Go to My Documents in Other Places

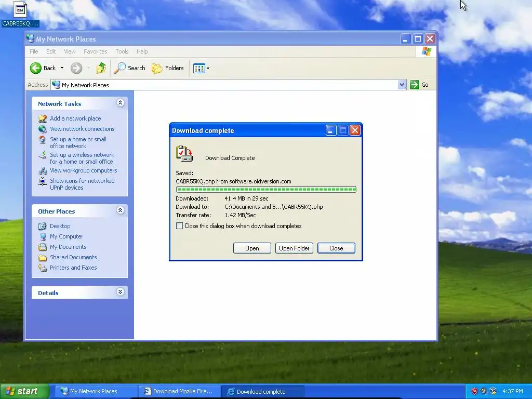point(68,247)
